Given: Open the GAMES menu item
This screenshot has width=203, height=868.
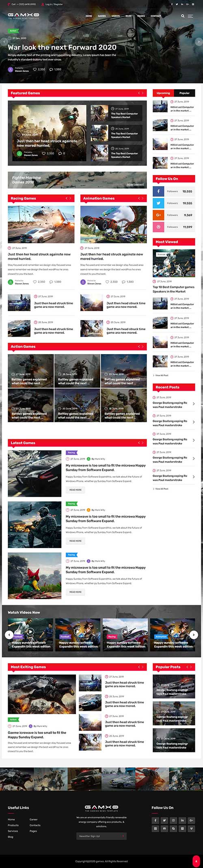Looking at the screenshot, I should (x=102, y=16).
